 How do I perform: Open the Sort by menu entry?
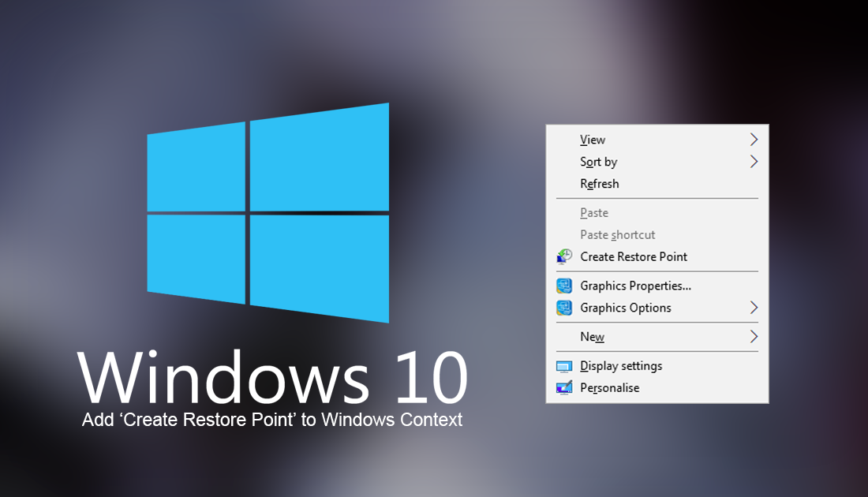point(657,162)
